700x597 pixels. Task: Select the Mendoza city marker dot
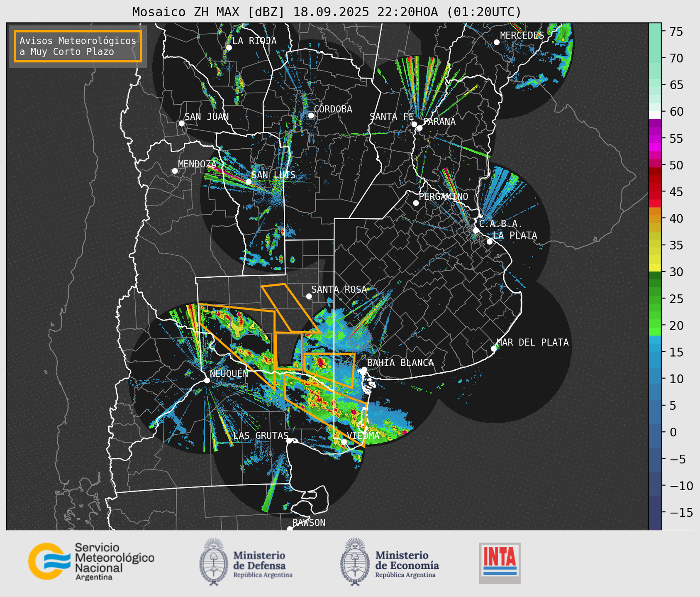(175, 171)
